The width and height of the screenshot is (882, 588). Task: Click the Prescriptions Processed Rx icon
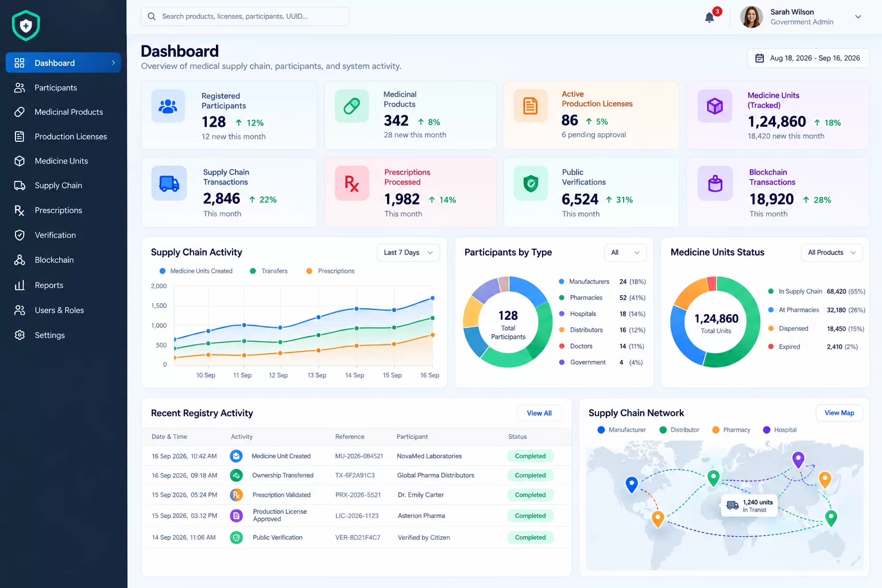[352, 183]
